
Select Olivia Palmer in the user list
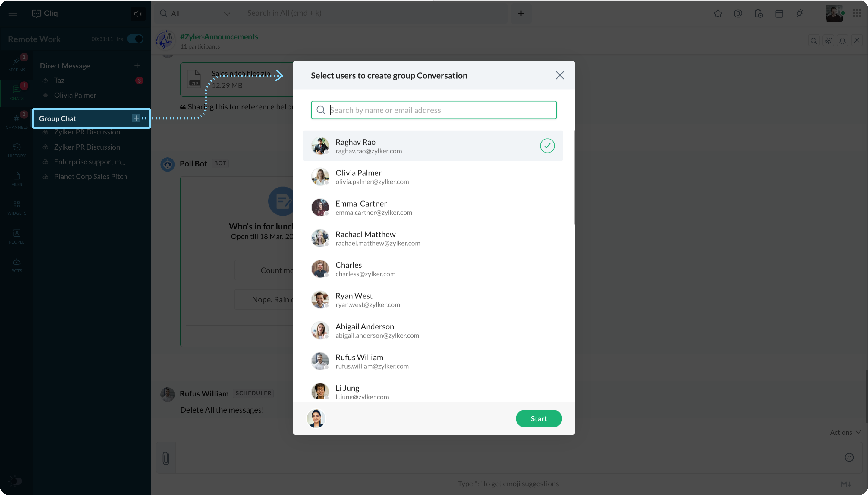click(x=433, y=177)
